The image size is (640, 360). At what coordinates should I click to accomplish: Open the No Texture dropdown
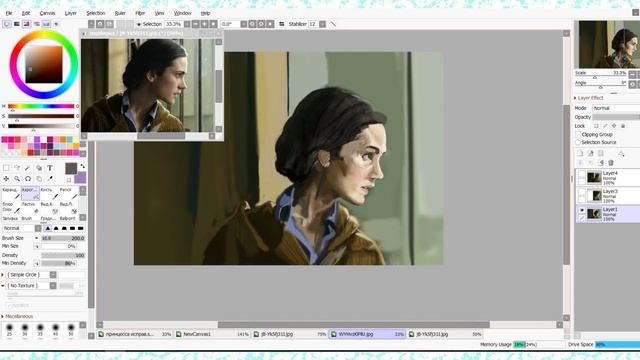(53, 286)
